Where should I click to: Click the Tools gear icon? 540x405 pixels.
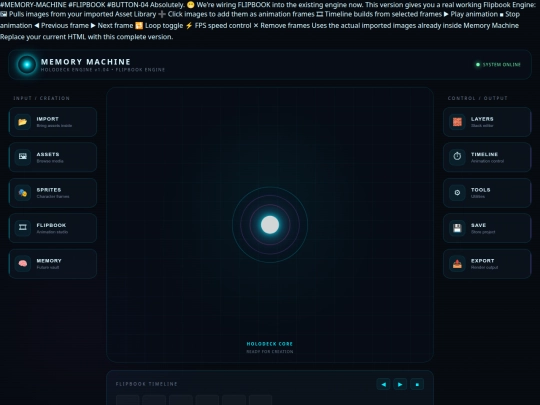click(457, 193)
